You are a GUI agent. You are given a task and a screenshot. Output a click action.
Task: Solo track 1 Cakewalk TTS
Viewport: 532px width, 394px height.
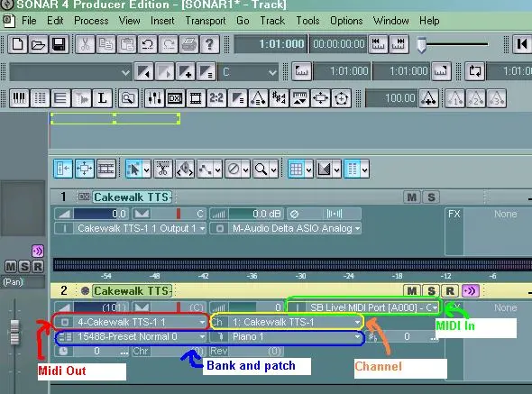click(431, 197)
